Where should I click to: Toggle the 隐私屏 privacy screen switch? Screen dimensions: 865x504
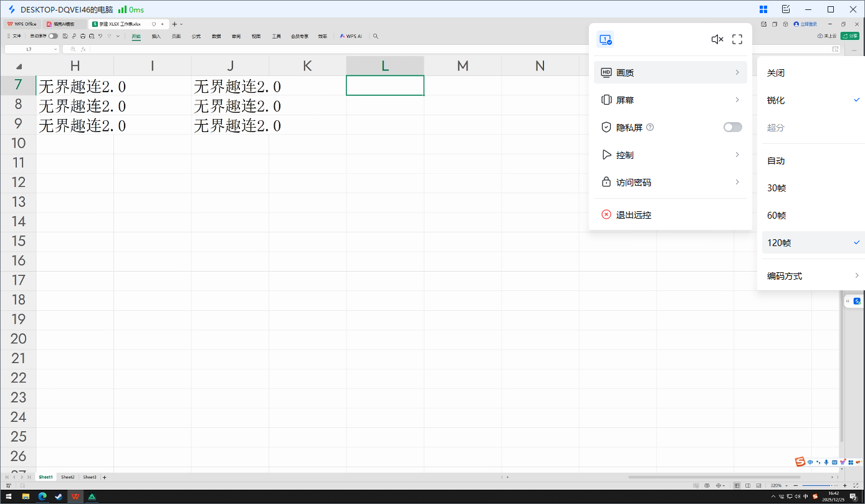pyautogui.click(x=732, y=127)
